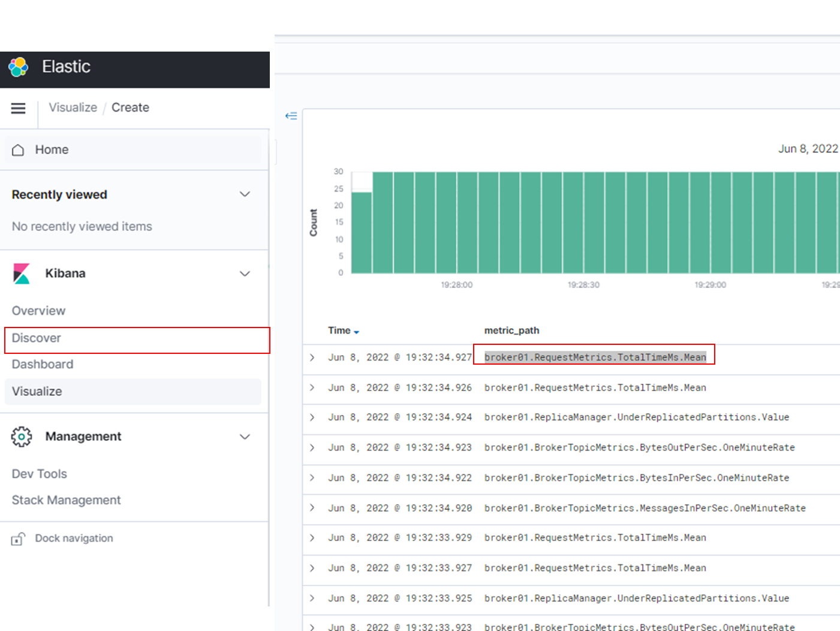Click the Time column sort arrow
840x631 pixels.
357,332
